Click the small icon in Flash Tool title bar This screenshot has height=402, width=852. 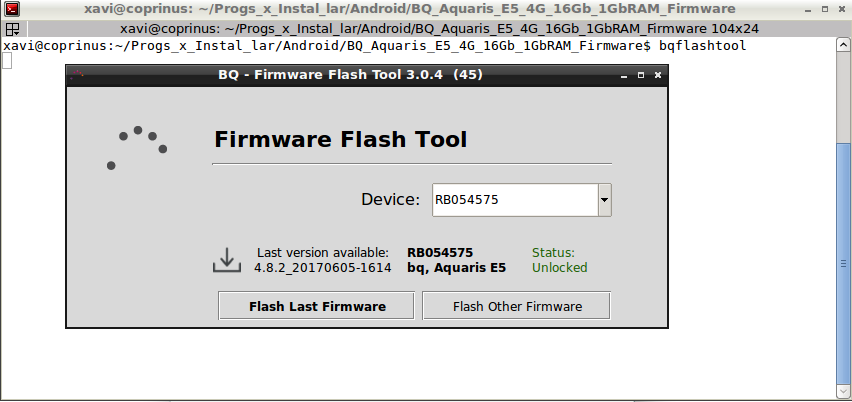(79, 75)
